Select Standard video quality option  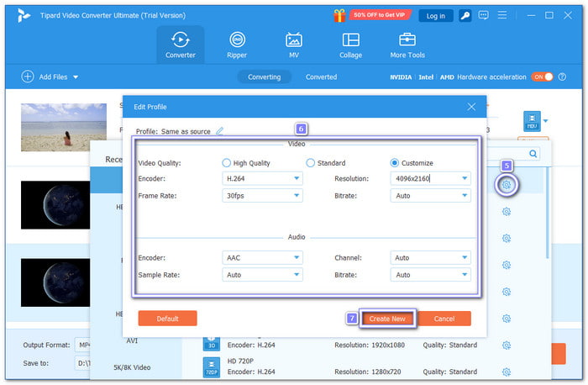pyautogui.click(x=311, y=163)
